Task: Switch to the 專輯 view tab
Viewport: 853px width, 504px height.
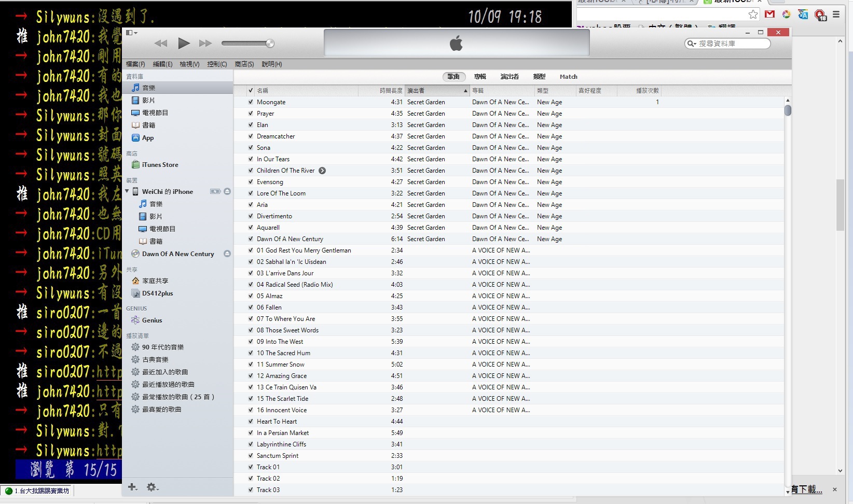Action: (x=480, y=77)
